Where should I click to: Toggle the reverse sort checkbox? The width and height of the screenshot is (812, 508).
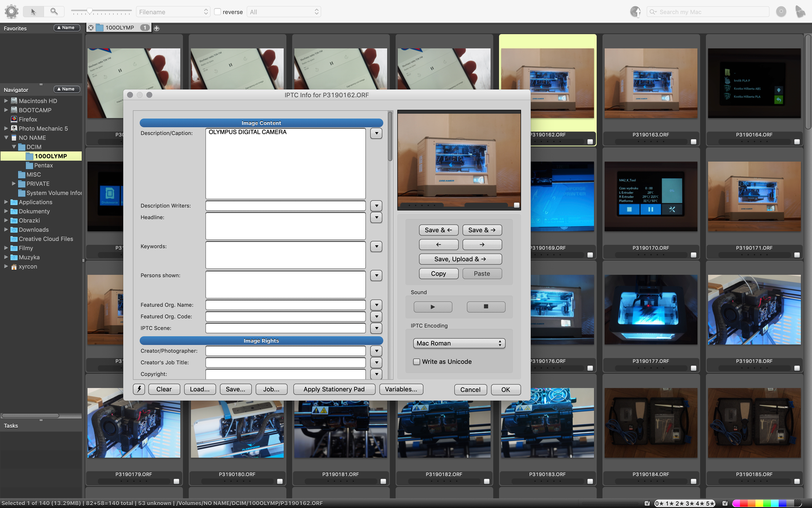pos(218,12)
